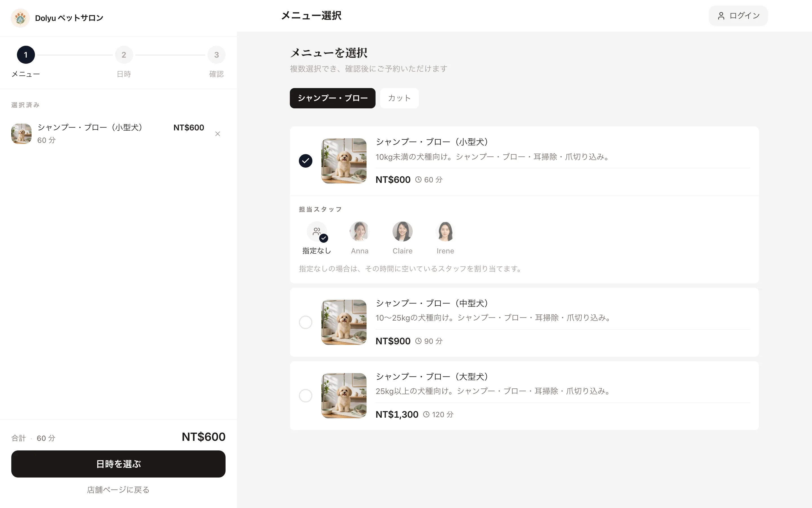Open the 中型犬 service dog photo

344,322
